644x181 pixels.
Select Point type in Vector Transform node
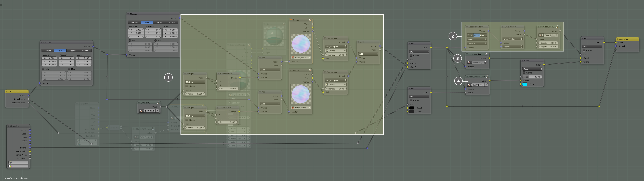(470, 35)
